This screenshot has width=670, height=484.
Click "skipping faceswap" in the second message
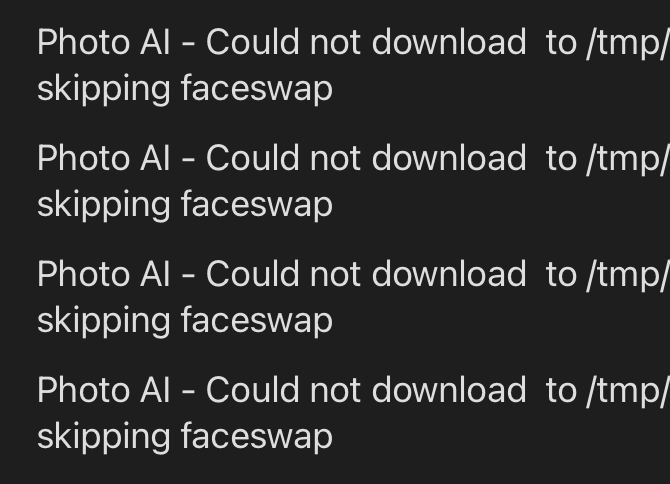(185, 205)
